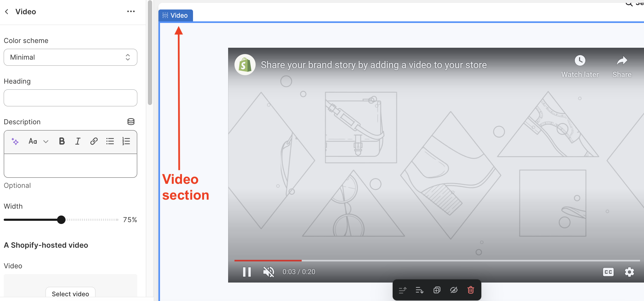Connect dynamic source icon beside Description
This screenshot has height=301, width=644.
(131, 122)
